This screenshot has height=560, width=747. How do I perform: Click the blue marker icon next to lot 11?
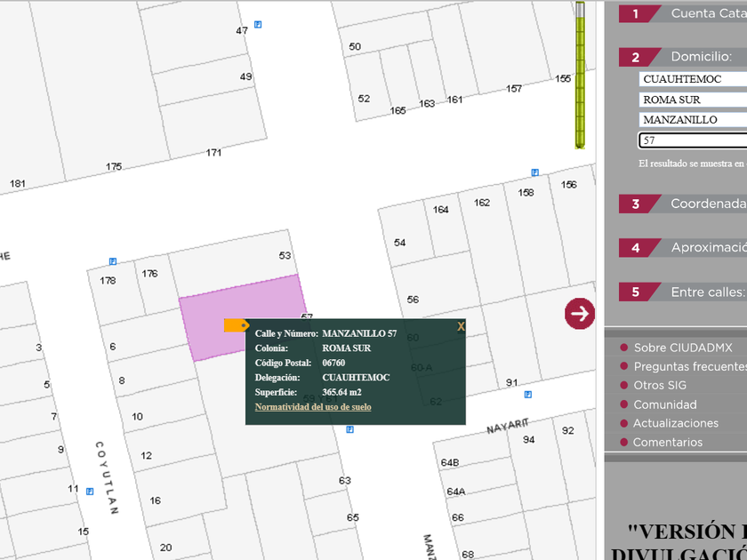91,491
